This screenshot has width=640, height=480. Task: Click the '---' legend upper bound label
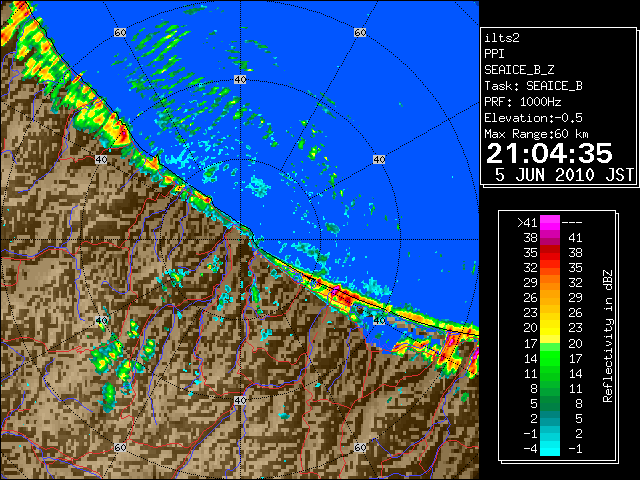[x=572, y=222]
